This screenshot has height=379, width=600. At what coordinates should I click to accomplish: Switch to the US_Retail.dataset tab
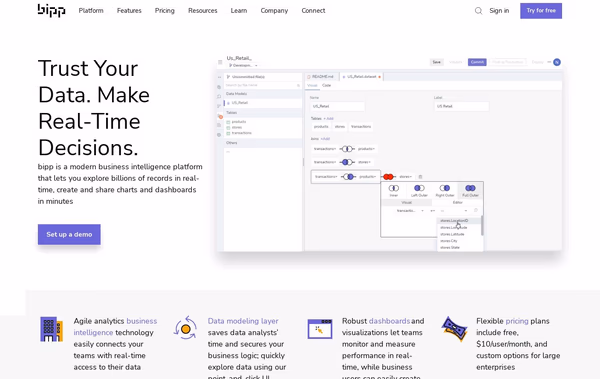(361, 77)
